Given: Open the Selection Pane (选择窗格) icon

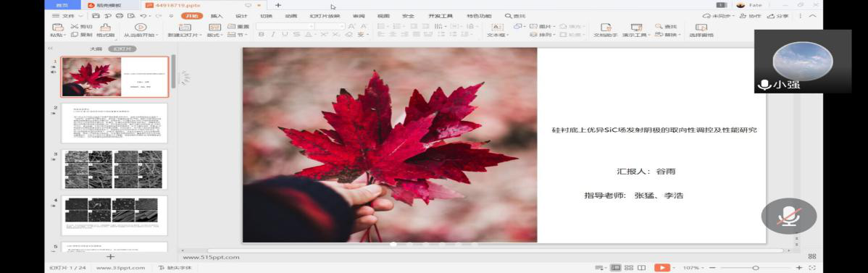Looking at the screenshot, I should pos(701,27).
